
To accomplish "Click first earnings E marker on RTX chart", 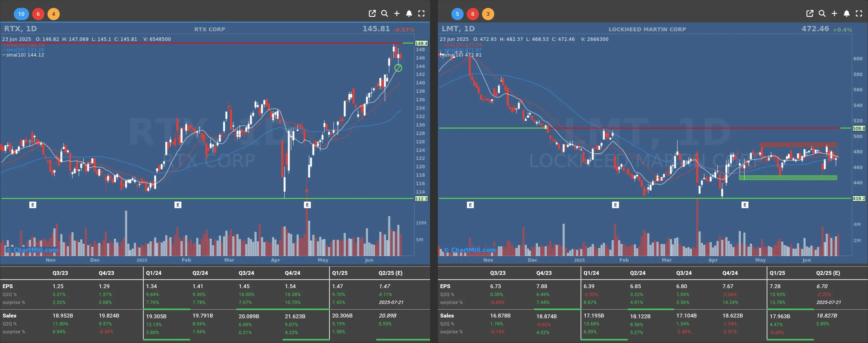I will [33, 204].
